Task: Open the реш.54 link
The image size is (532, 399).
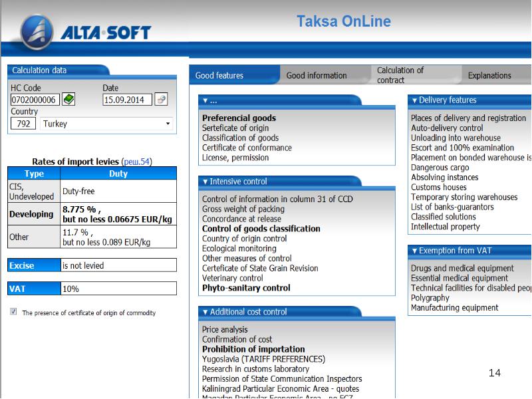Action: coord(136,162)
